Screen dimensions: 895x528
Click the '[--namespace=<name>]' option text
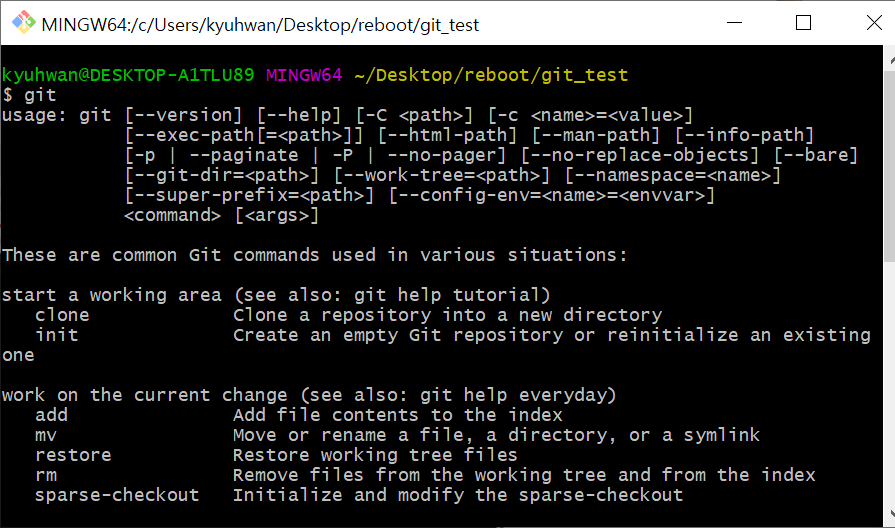pyautogui.click(x=673, y=175)
